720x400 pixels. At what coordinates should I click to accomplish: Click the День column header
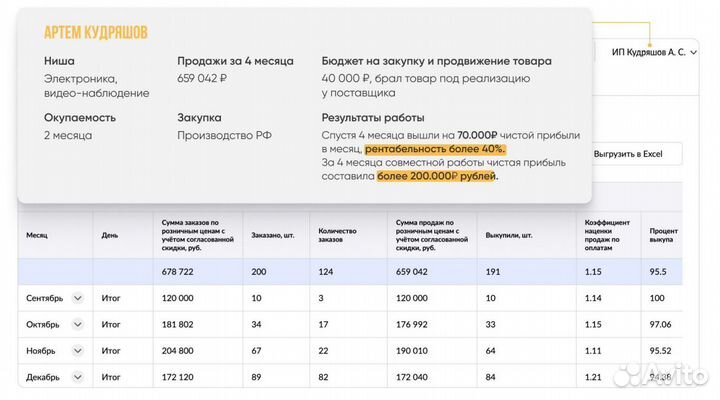coord(110,235)
